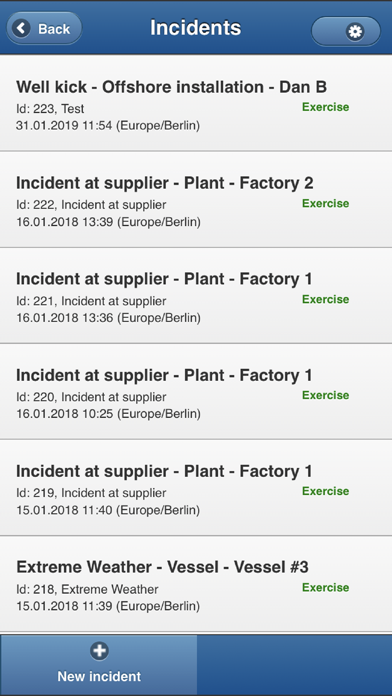Screen dimensions: 392x696
Task: Click Exercise label on incident 222
Action: [325, 204]
